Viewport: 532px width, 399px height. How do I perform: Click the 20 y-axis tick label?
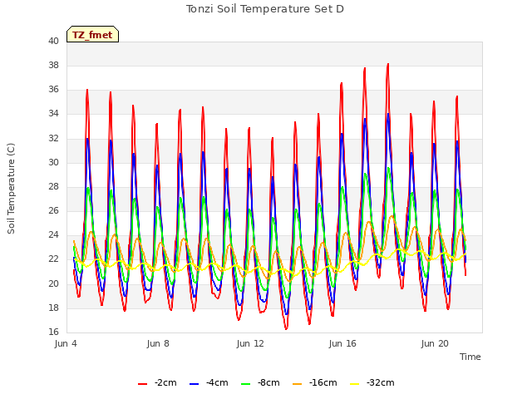pos(53,283)
